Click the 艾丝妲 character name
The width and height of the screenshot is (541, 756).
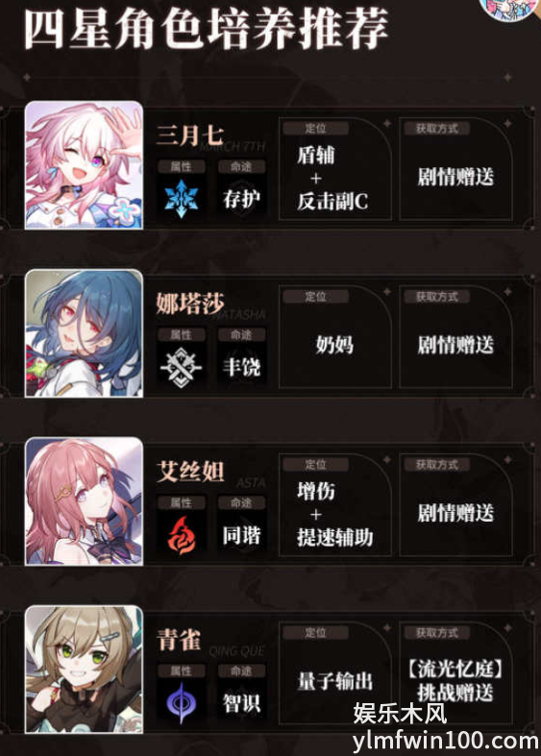point(190,471)
